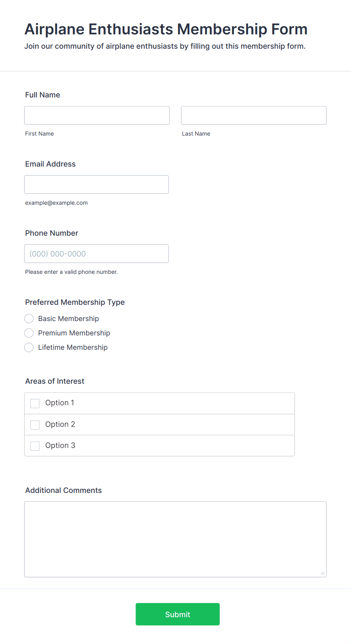Click the Email Address field label
Image resolution: width=351 pixels, height=644 pixels.
coord(51,164)
